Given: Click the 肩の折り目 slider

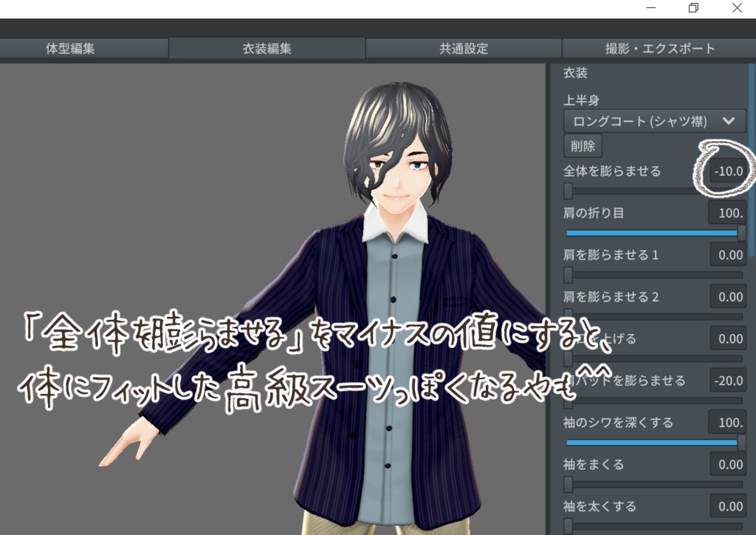Looking at the screenshot, I should [x=652, y=233].
